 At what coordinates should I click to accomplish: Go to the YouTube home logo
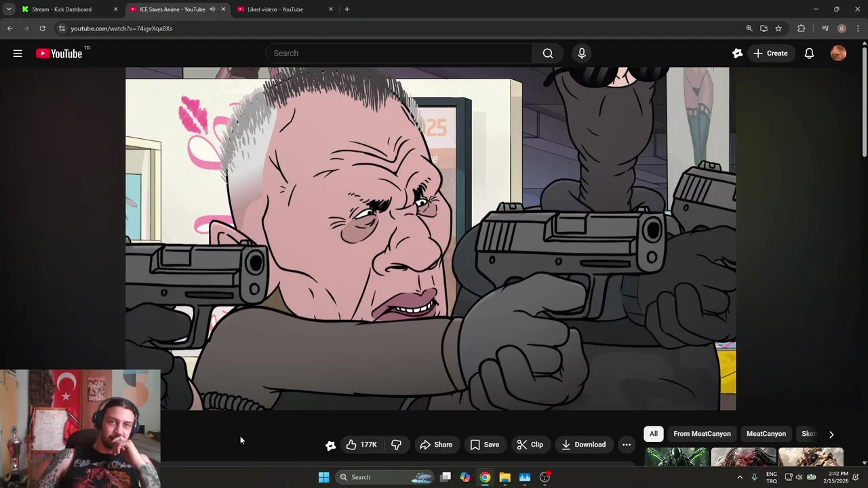(x=59, y=54)
